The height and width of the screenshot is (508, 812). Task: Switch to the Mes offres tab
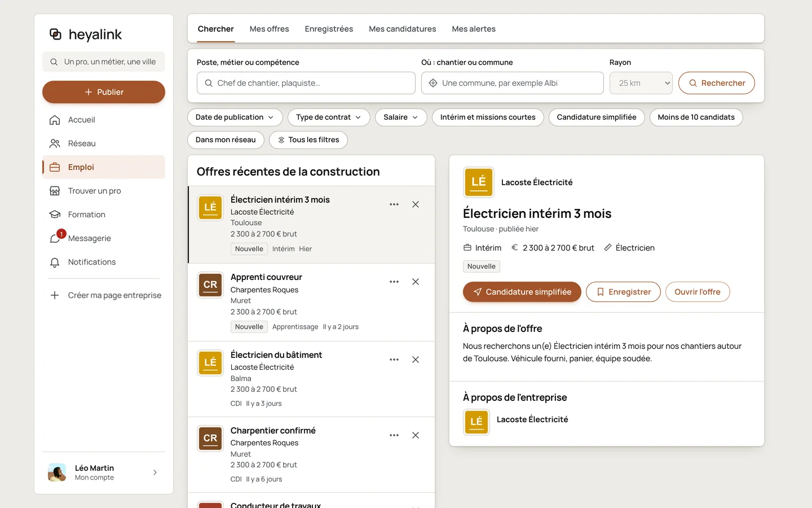[270, 29]
